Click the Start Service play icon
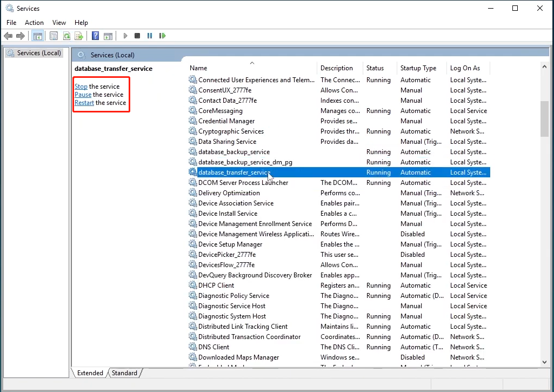Image resolution: width=554 pixels, height=392 pixels. [x=125, y=36]
